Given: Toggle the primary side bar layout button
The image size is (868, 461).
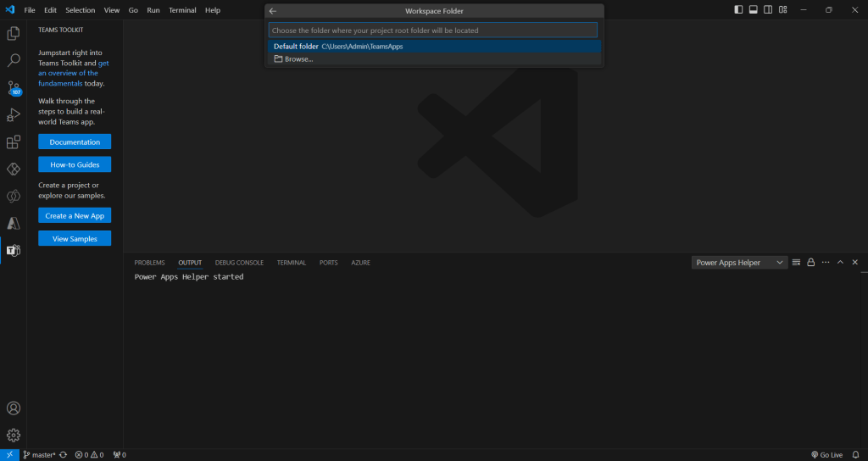Looking at the screenshot, I should (x=738, y=10).
